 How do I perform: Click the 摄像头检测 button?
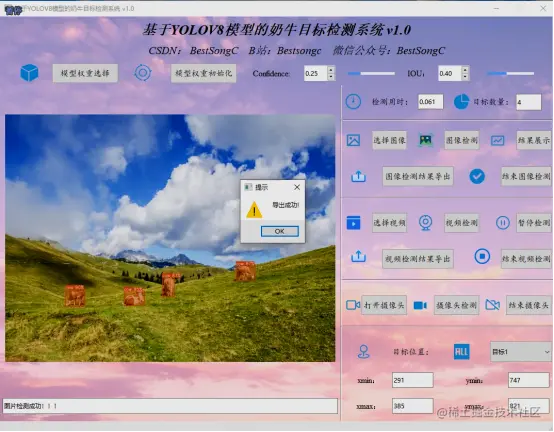coord(456,305)
